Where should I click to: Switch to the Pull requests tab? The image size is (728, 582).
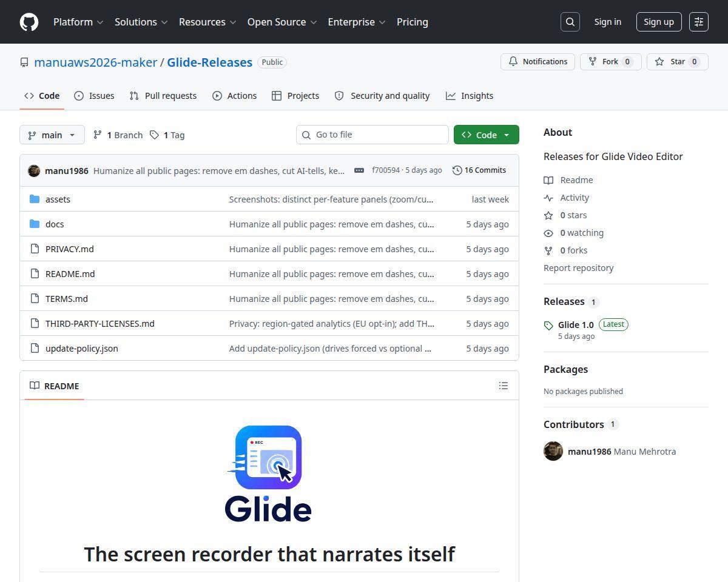(163, 96)
